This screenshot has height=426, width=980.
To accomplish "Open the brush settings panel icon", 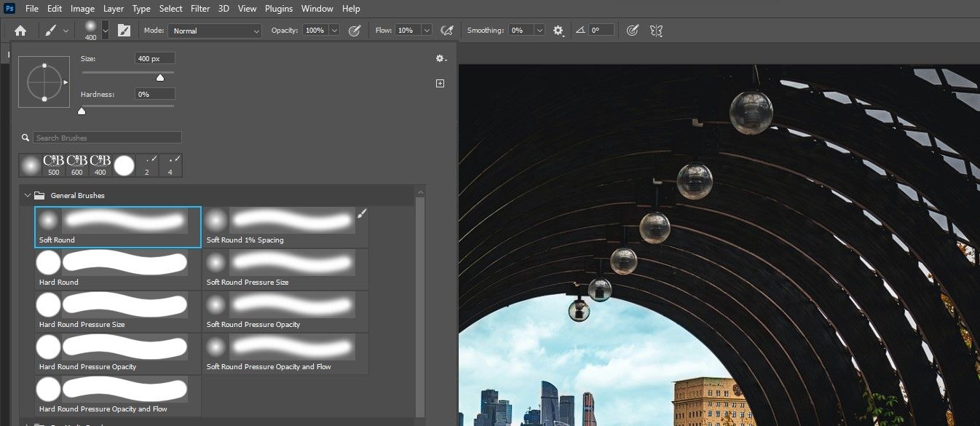I will tap(124, 31).
